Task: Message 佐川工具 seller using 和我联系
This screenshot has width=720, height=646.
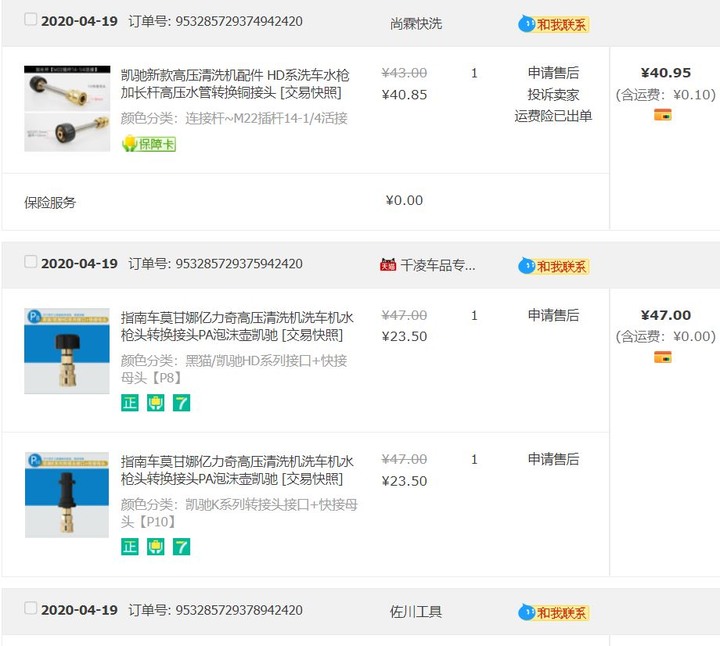Action: point(553,612)
